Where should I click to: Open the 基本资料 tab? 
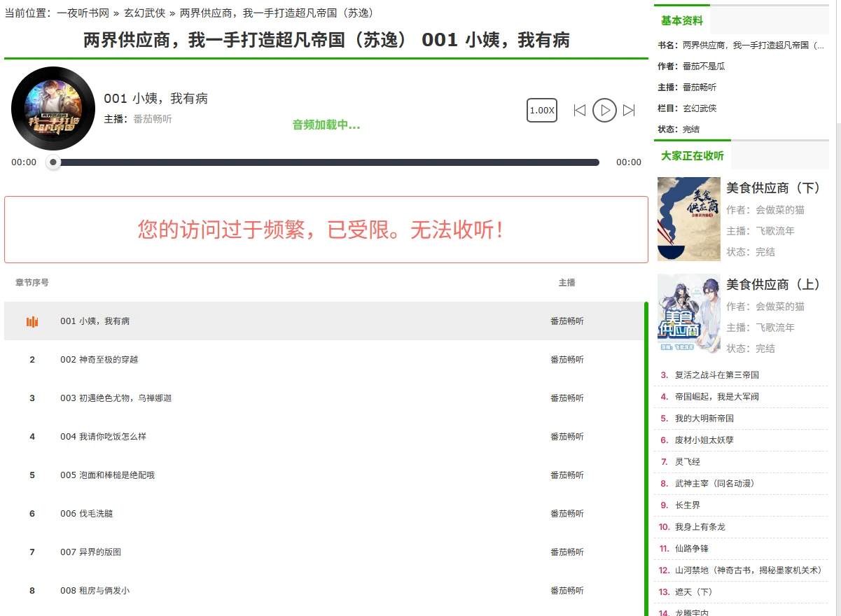[x=682, y=21]
